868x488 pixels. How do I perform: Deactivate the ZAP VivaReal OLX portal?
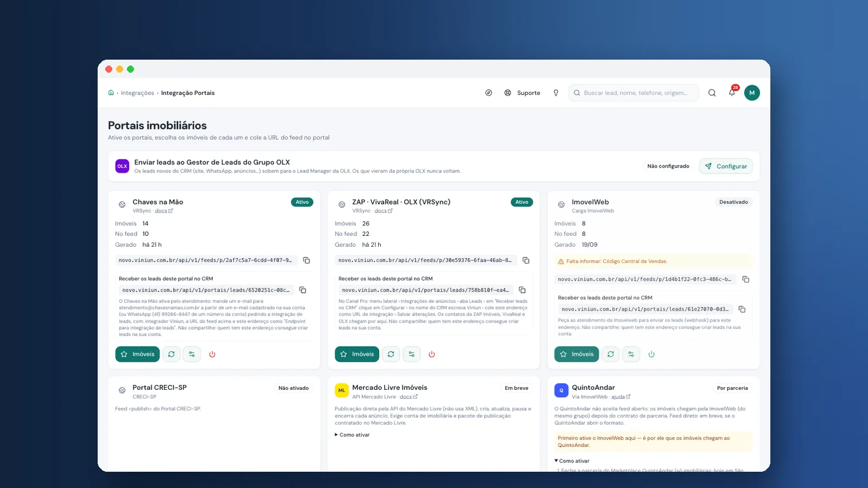click(432, 354)
